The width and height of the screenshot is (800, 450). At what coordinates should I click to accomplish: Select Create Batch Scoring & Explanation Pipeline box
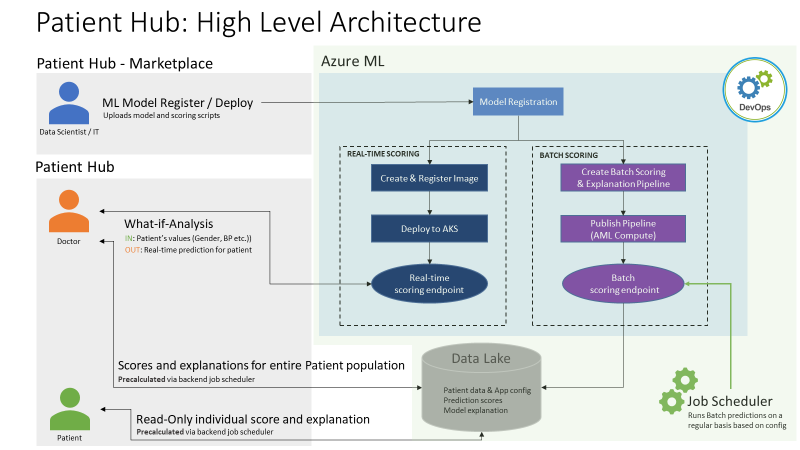coord(623,178)
